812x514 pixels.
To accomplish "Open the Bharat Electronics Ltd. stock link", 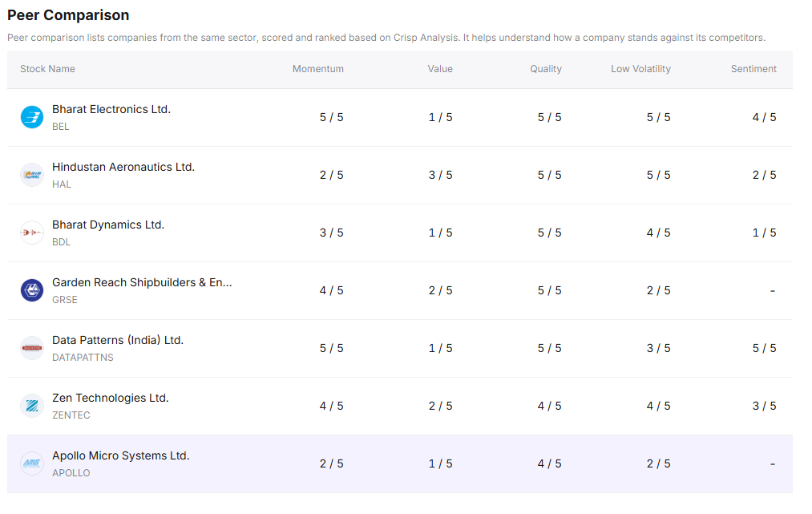I will 111,109.
